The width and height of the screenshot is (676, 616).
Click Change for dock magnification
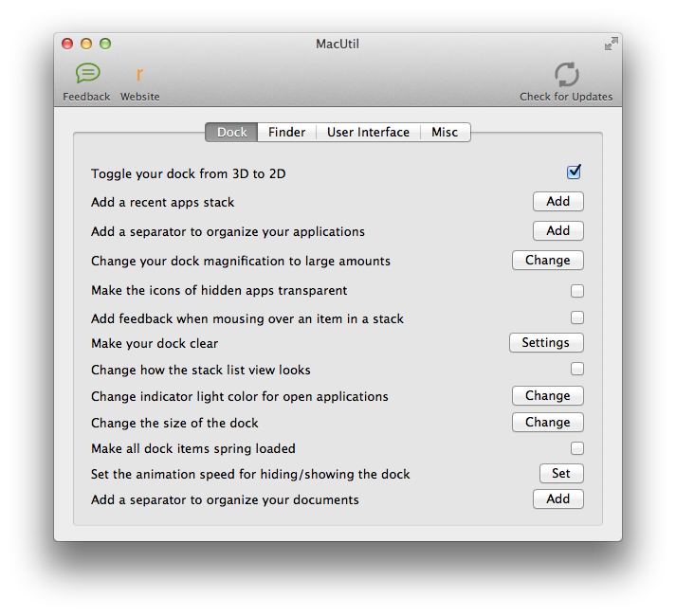pyautogui.click(x=548, y=261)
